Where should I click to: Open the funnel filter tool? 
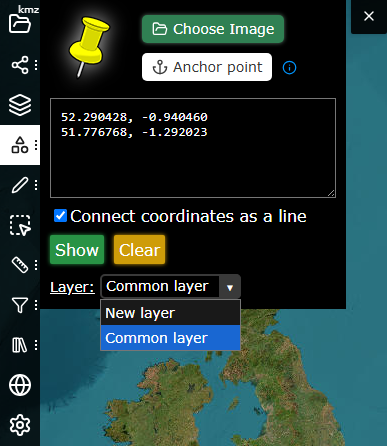20,305
